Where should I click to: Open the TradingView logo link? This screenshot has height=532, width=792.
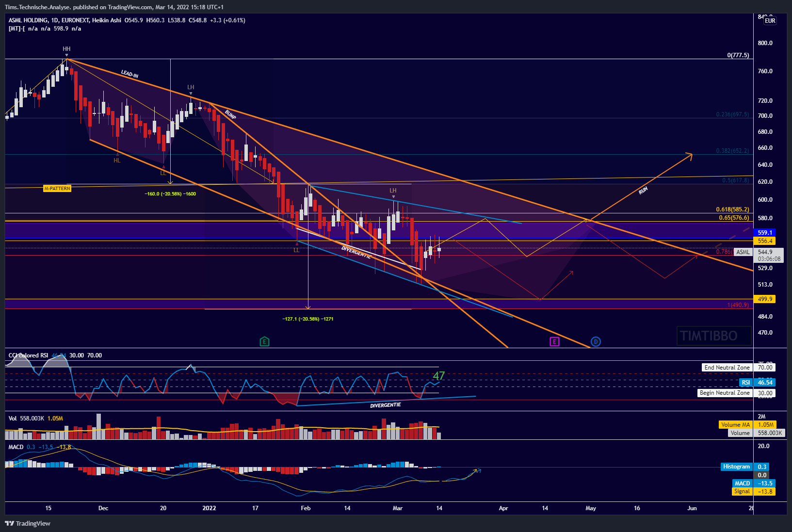(28, 523)
